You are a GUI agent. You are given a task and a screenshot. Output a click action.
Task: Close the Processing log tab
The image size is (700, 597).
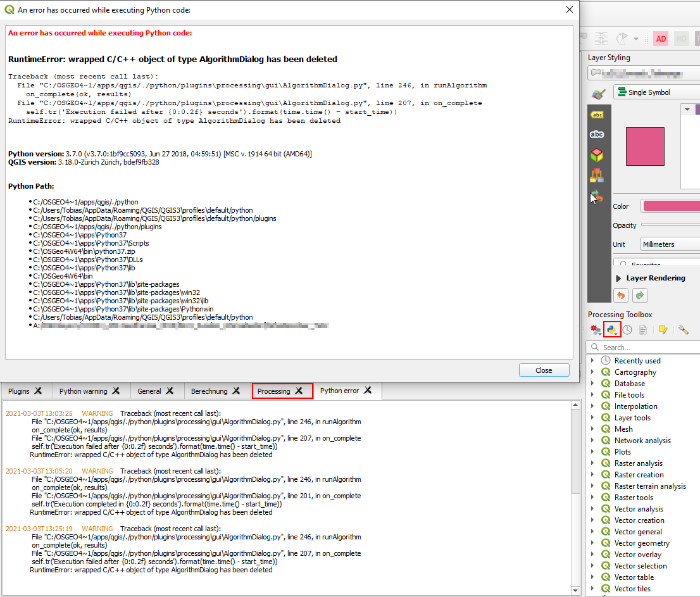(299, 391)
